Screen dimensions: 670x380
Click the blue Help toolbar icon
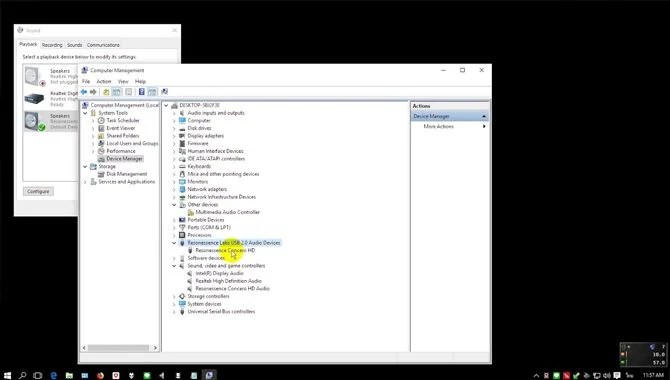click(141, 92)
